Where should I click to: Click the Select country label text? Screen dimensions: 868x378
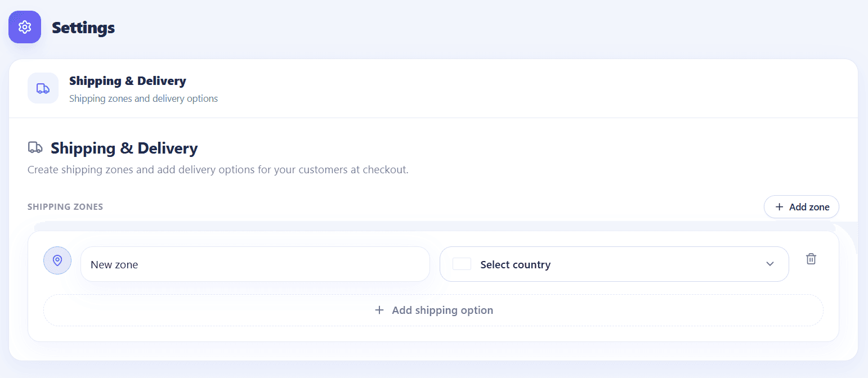(x=515, y=264)
